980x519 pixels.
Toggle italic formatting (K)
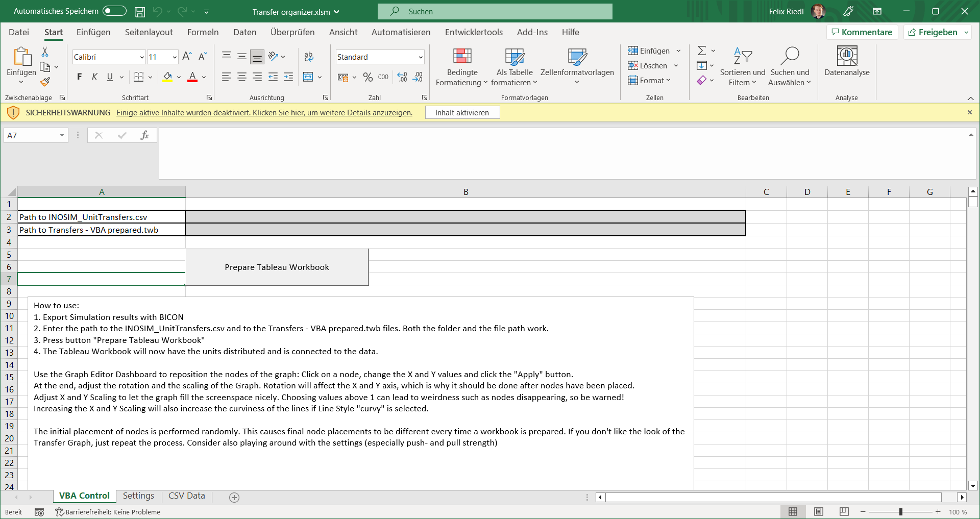(94, 77)
